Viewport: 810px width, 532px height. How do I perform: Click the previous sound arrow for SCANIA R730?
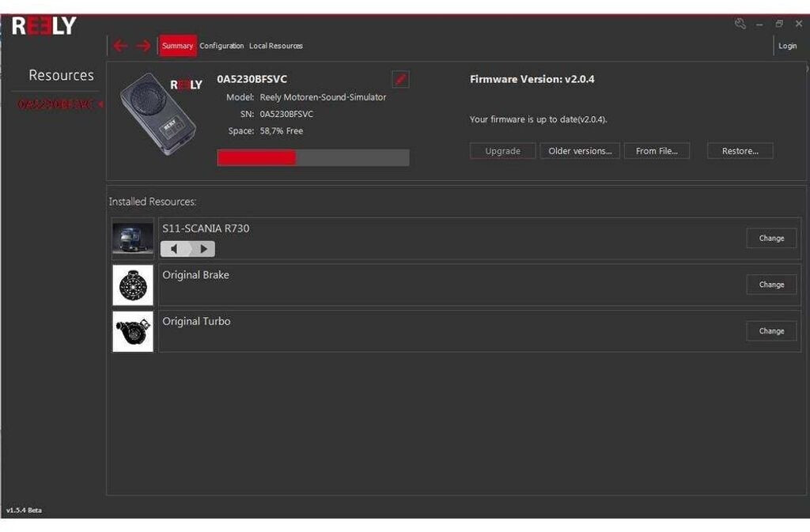176,249
